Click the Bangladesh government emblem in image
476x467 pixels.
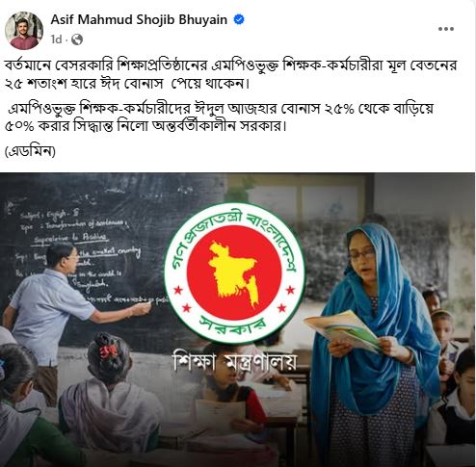[234, 272]
